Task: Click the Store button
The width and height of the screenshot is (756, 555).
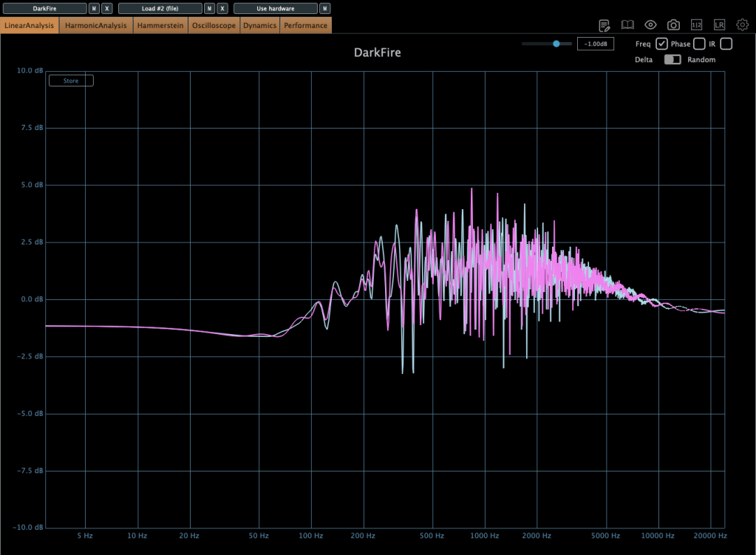Action: click(x=71, y=81)
